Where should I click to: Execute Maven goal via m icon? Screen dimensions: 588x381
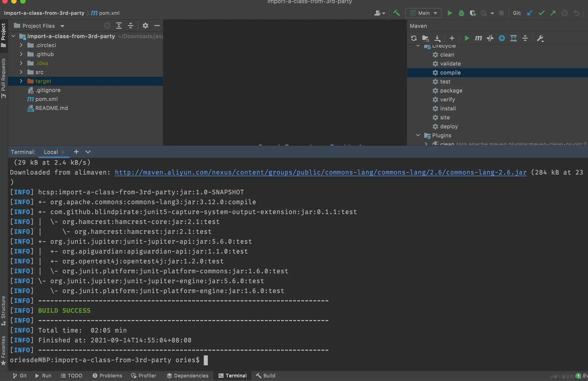click(478, 38)
